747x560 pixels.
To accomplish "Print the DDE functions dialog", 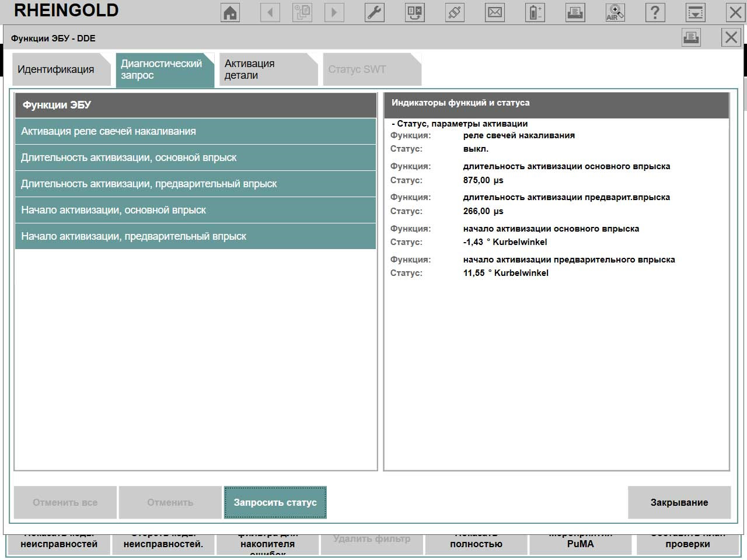I will tap(691, 38).
